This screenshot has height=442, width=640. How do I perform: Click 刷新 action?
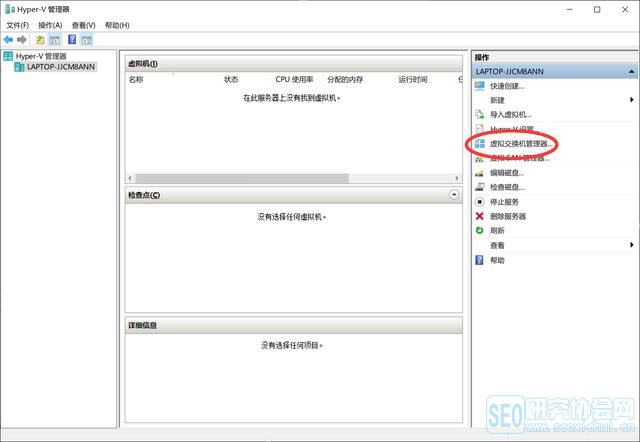coord(497,231)
